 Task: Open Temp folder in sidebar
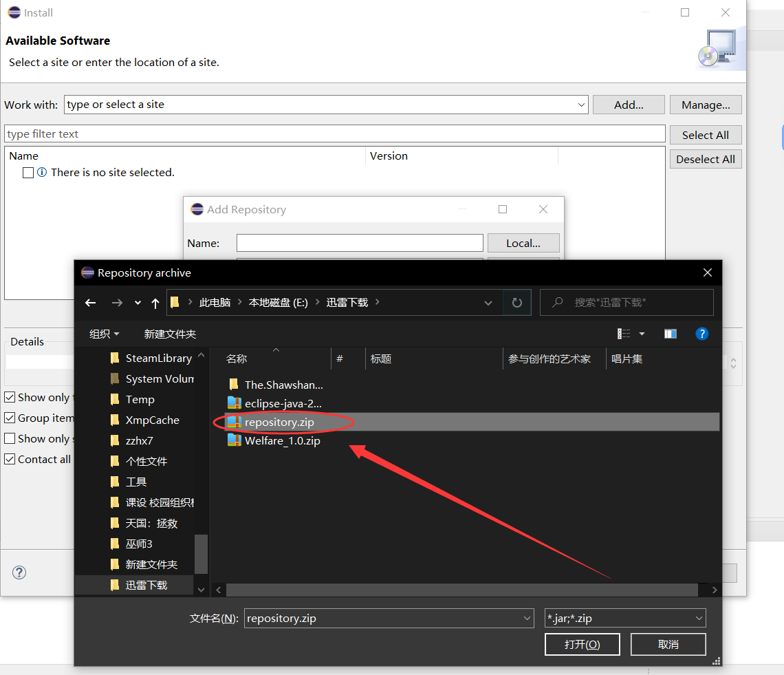[133, 399]
